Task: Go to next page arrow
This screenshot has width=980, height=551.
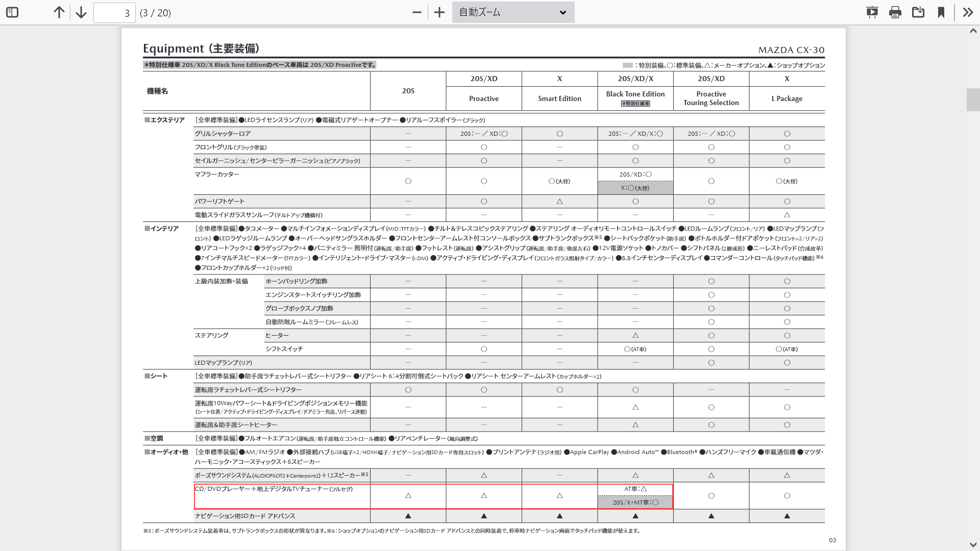Action: coord(81,12)
